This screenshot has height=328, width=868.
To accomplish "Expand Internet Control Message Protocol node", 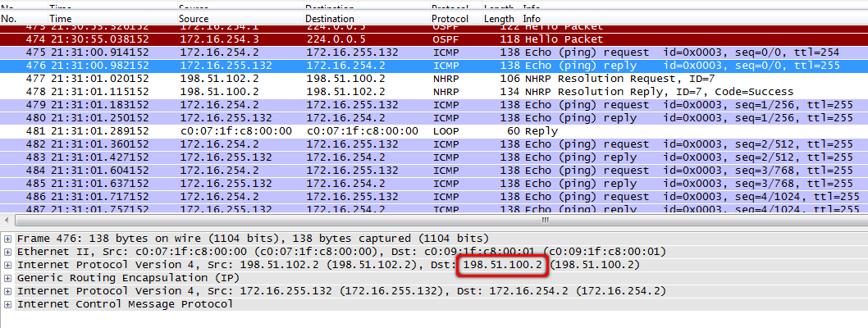I will [x=7, y=304].
